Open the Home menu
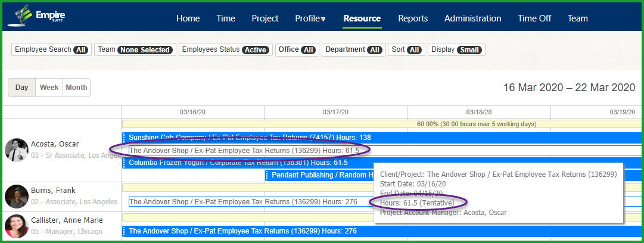644x243 pixels. pos(188,18)
